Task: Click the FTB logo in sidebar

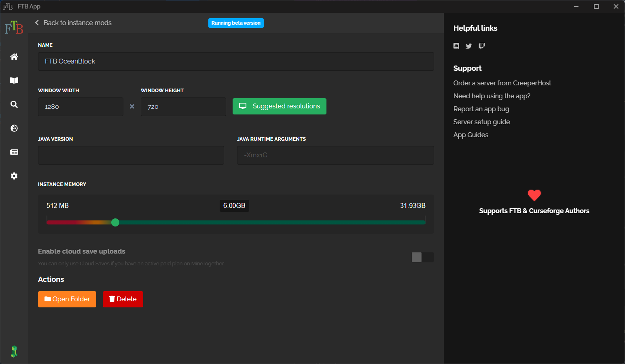Action: (14, 28)
